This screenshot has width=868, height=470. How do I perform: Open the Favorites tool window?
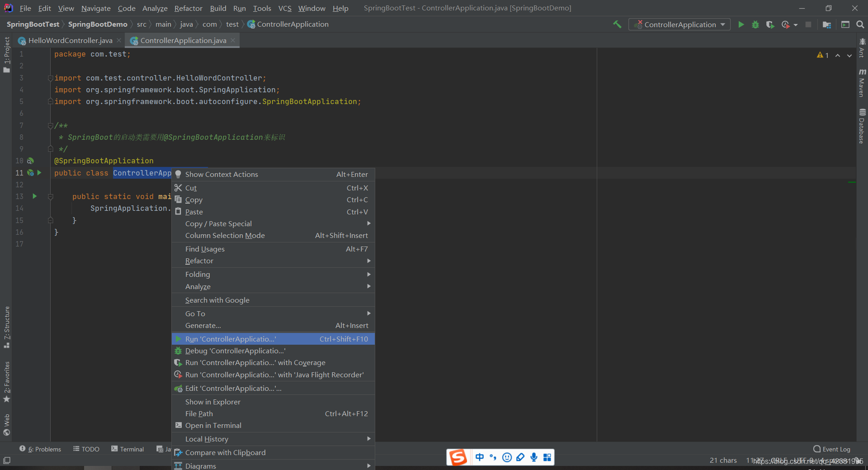[6, 381]
